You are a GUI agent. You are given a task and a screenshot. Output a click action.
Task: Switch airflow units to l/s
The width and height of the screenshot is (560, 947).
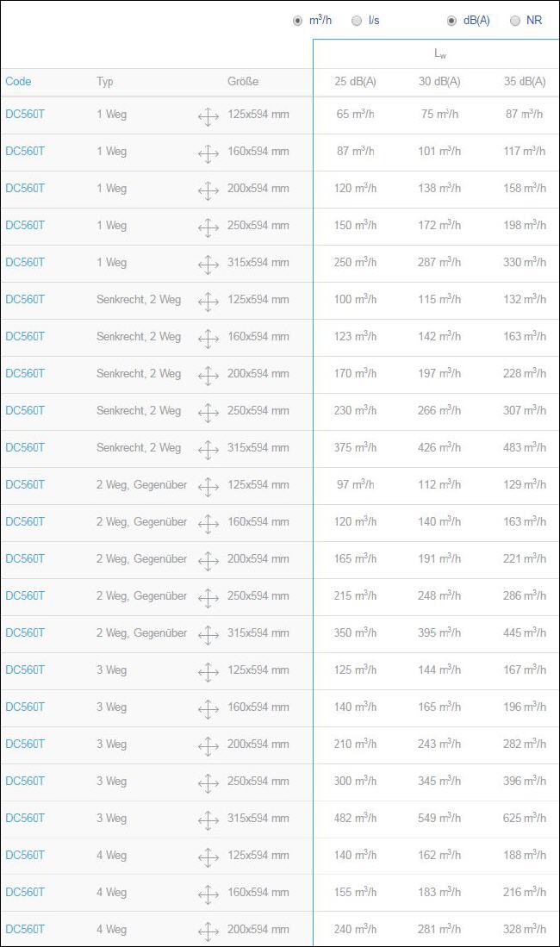pos(357,22)
